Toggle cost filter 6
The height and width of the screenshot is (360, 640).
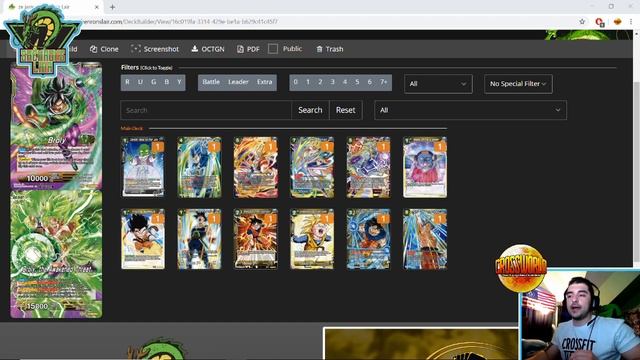(369, 82)
